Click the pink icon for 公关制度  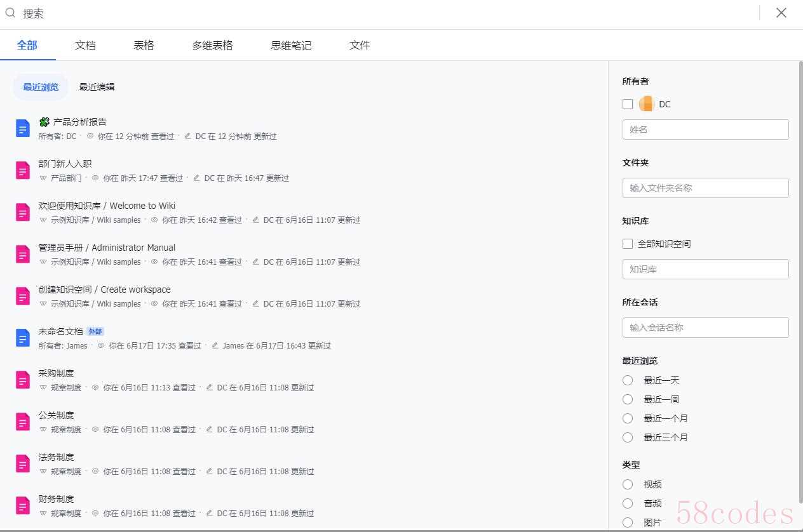pyautogui.click(x=23, y=422)
